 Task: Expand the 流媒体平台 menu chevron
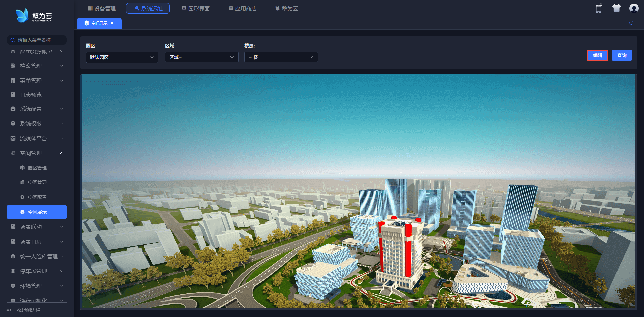pos(62,138)
